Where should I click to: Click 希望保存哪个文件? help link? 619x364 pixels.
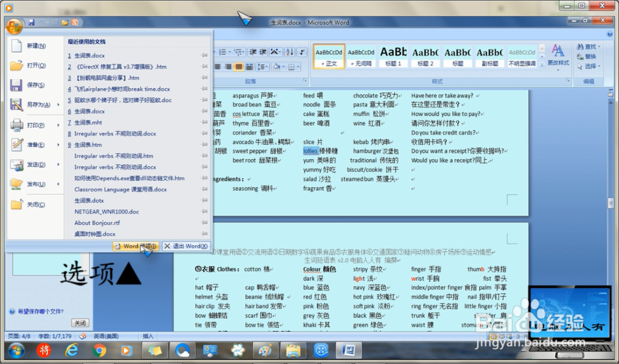click(x=41, y=311)
